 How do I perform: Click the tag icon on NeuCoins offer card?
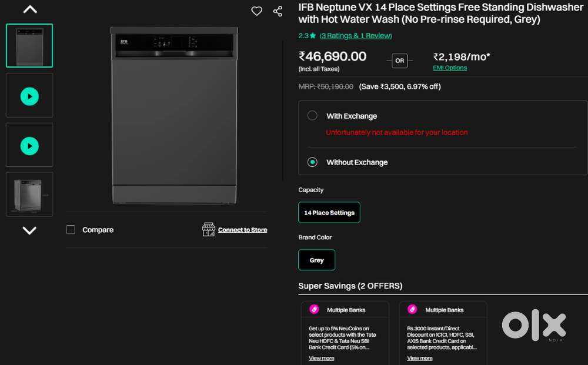click(x=314, y=310)
